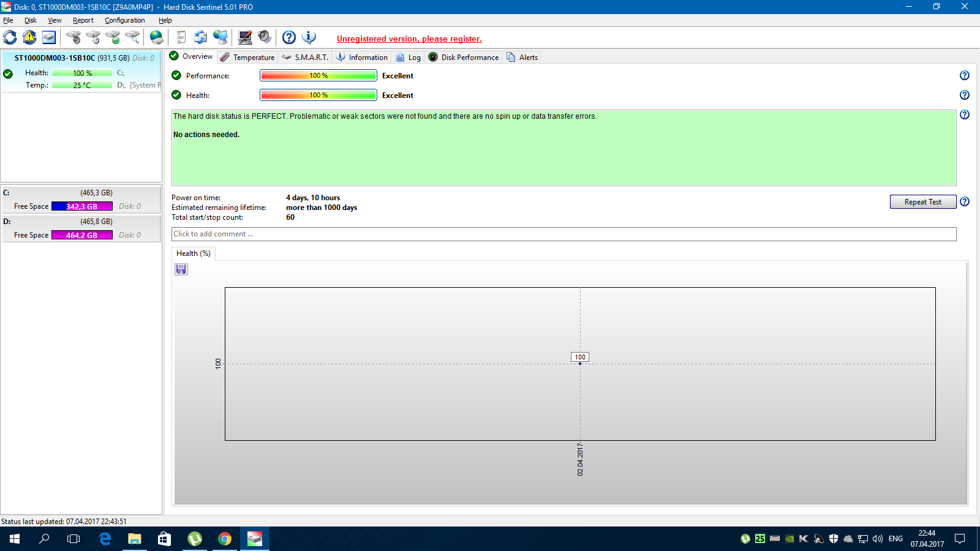Viewport: 980px width, 551px height.
Task: Click the D: free space 464,2 GB bar
Action: [x=82, y=235]
